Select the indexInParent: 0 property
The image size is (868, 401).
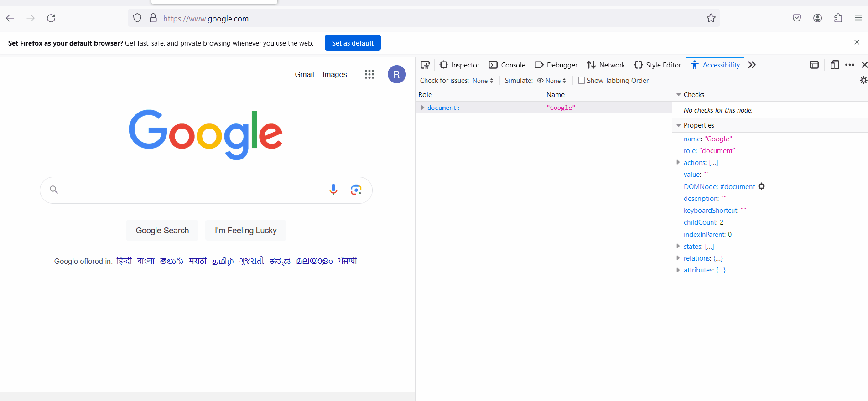(707, 235)
